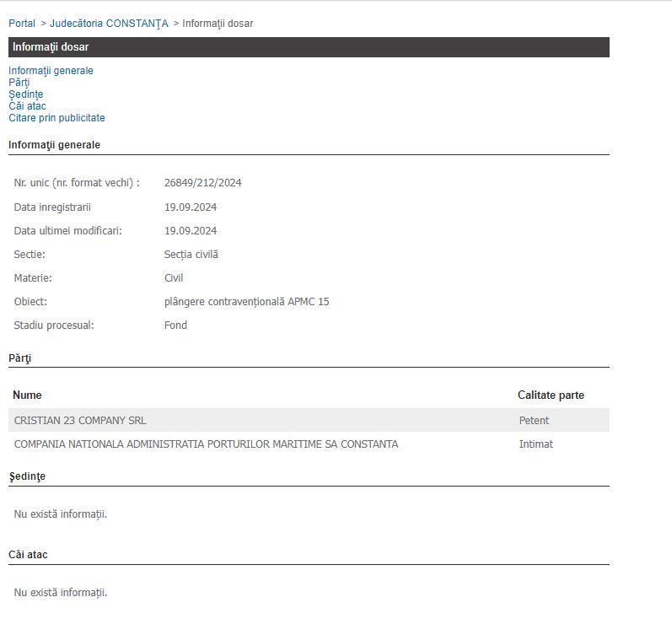Viewport: 672px width, 624px height.
Task: Click the Intimat party role cell
Action: (535, 444)
